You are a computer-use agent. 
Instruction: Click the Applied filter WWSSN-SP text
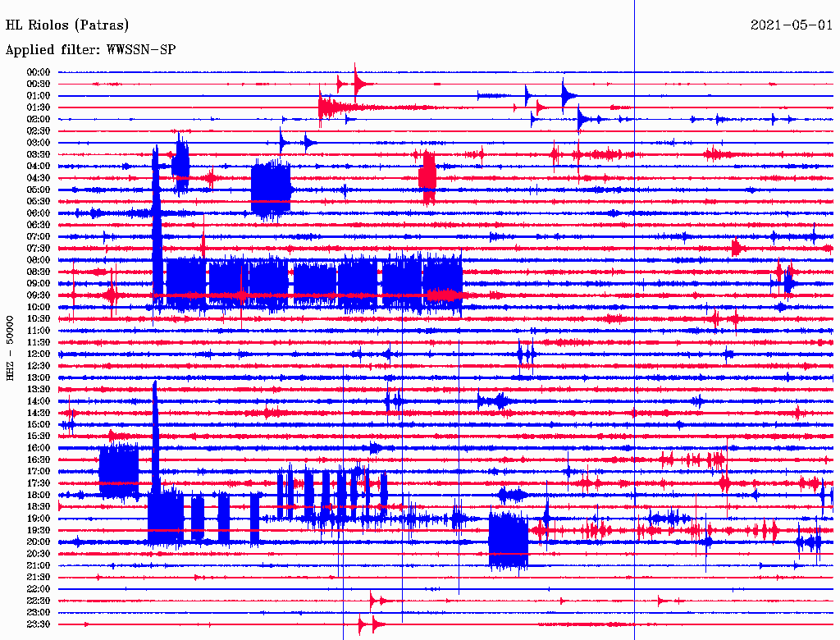(x=90, y=50)
